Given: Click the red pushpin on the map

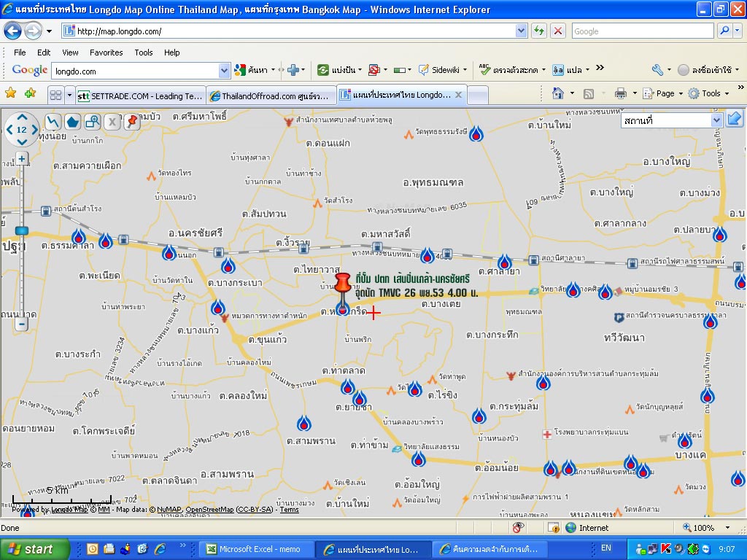Looking at the screenshot, I should [x=342, y=286].
